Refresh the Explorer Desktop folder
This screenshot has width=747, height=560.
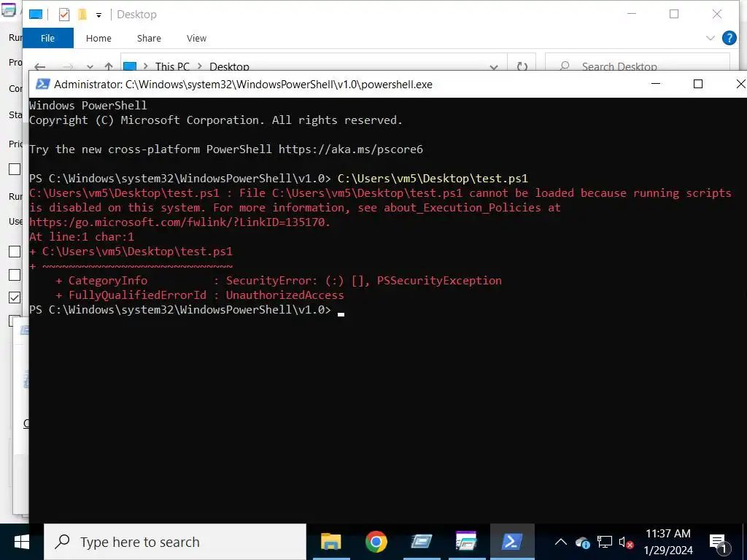[x=522, y=66]
